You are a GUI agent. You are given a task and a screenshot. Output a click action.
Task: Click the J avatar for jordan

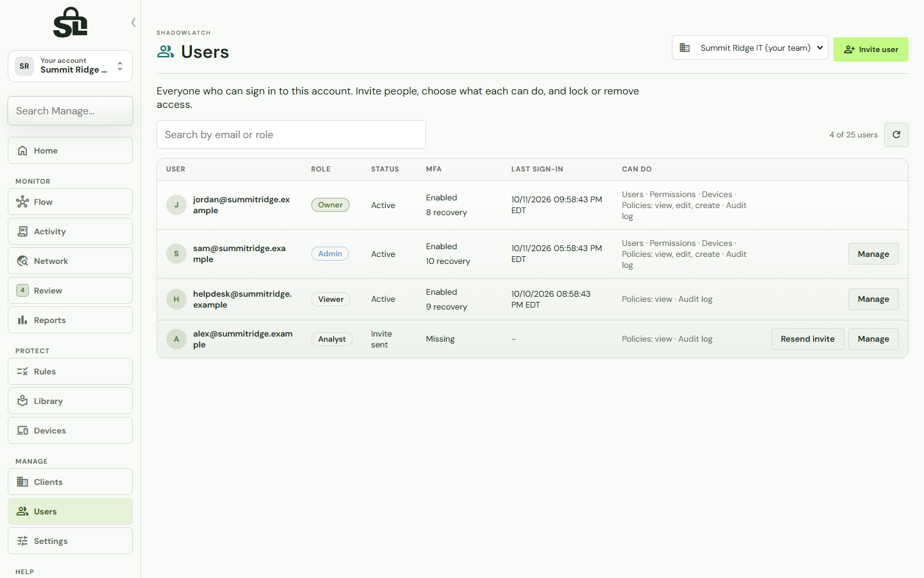pyautogui.click(x=176, y=205)
